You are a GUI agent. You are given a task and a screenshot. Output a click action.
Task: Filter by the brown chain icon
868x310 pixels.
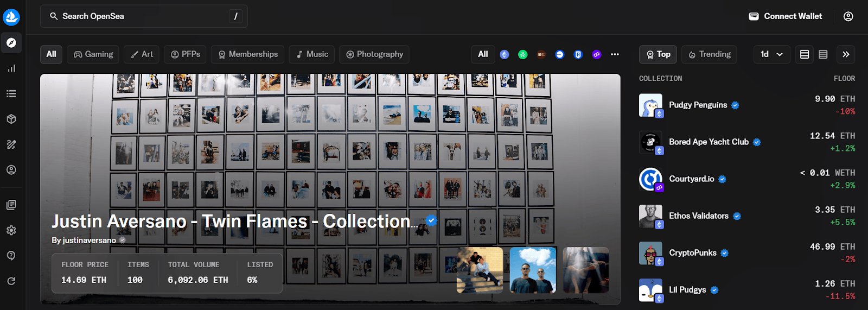[541, 54]
